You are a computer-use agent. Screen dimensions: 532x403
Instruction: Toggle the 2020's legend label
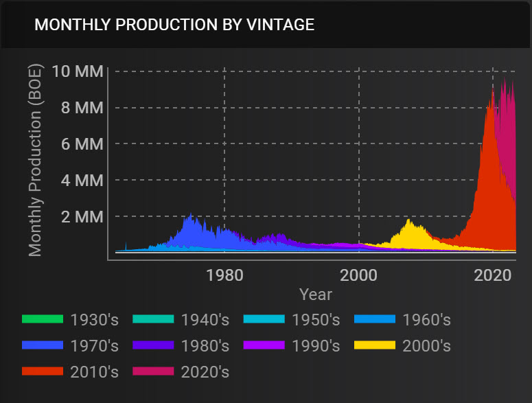pyautogui.click(x=205, y=372)
